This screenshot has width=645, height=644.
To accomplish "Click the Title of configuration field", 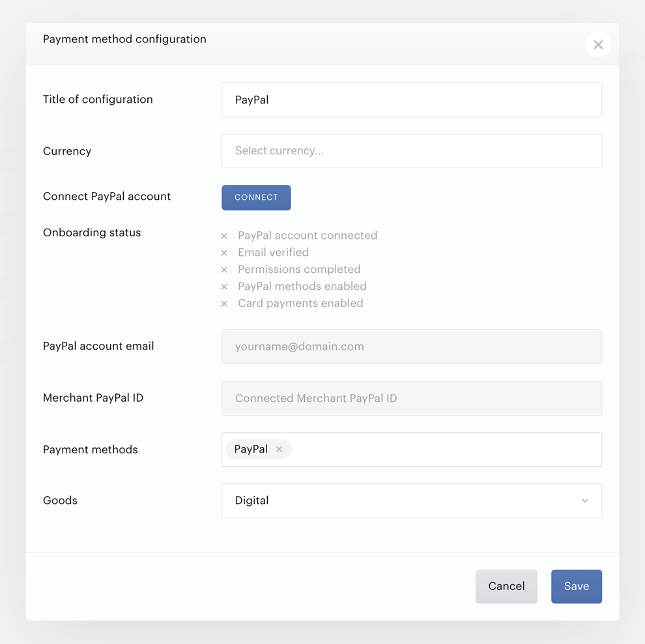I will [412, 100].
